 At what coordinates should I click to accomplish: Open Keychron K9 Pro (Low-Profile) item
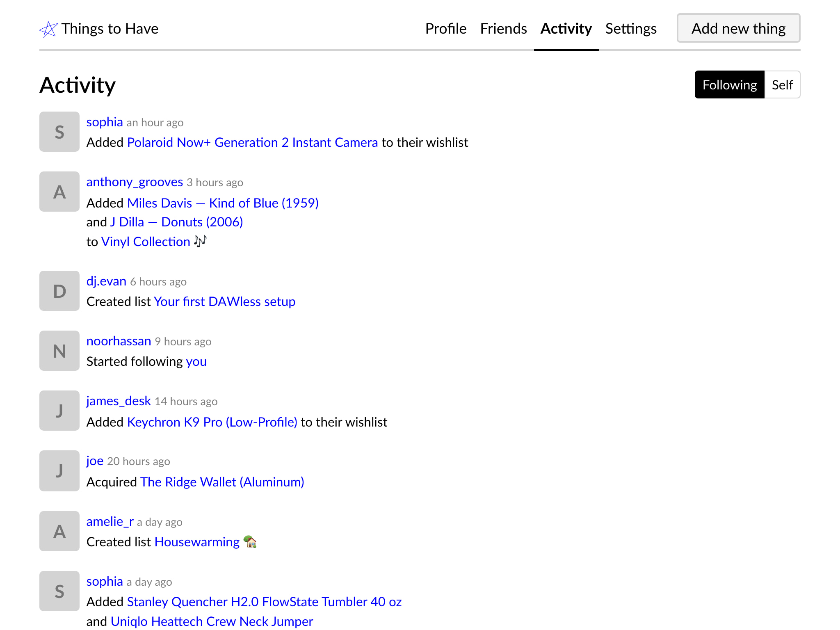click(x=212, y=422)
